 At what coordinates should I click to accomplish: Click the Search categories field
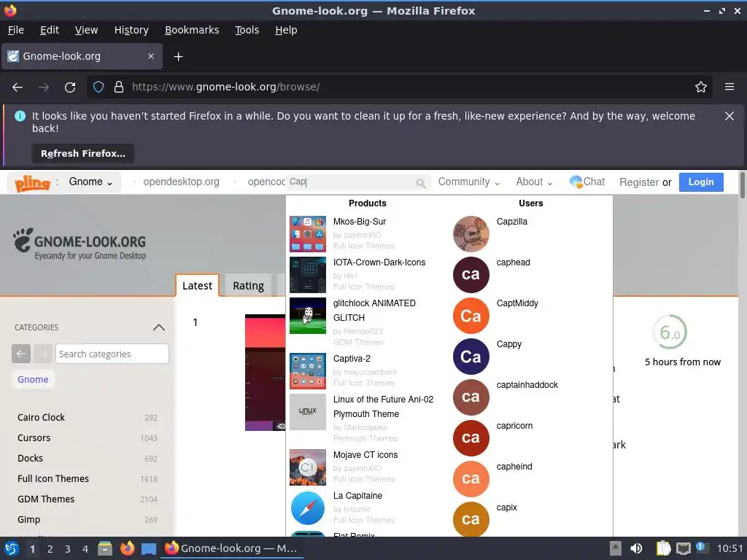pyautogui.click(x=112, y=354)
